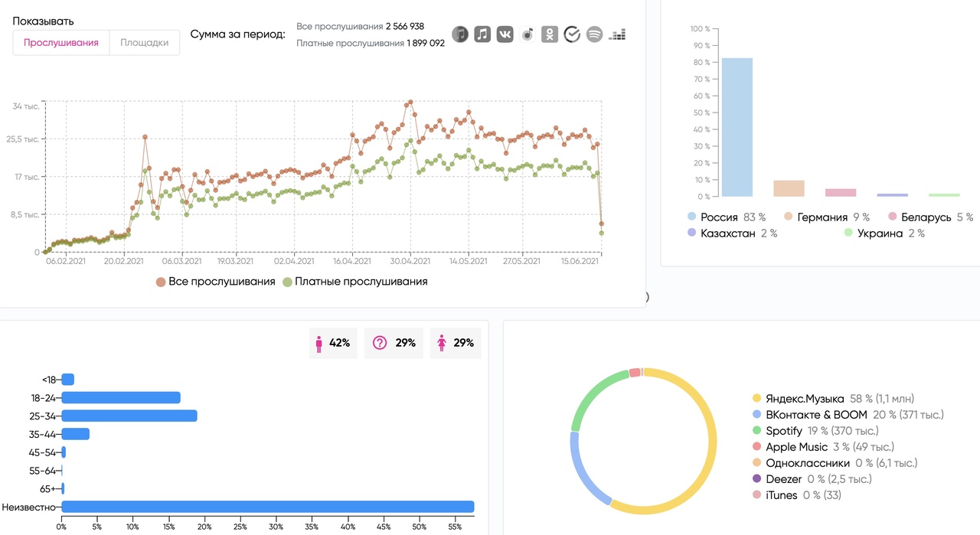Screen dimensions: 980x535
Task: Toggle Казахстан 2 % legend entry
Action: coord(733,233)
